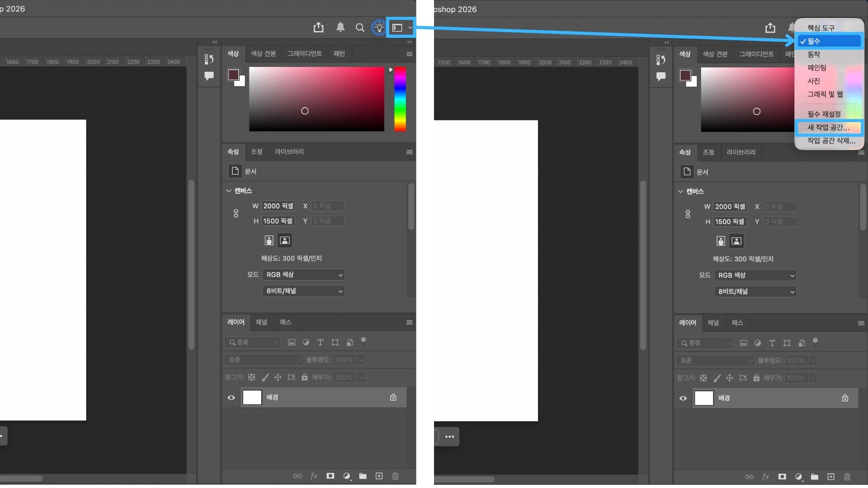Image resolution: width=868 pixels, height=488 pixels.
Task: Switch to the 채널 tab in the left screenshot
Action: pos(261,322)
